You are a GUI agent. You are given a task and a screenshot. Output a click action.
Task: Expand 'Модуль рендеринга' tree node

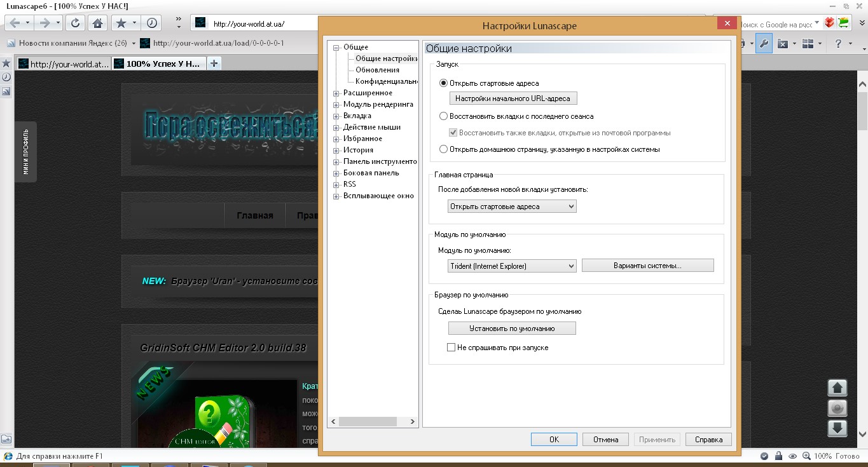click(336, 104)
